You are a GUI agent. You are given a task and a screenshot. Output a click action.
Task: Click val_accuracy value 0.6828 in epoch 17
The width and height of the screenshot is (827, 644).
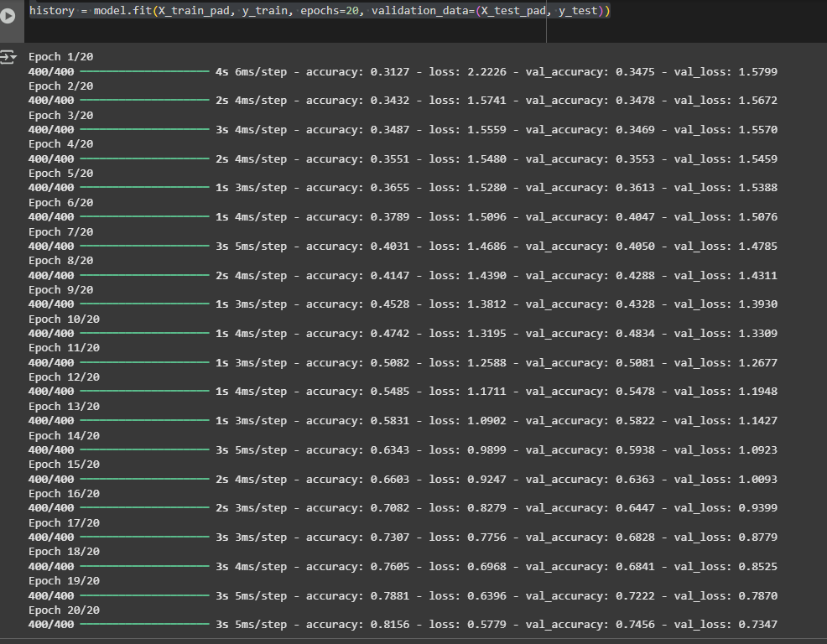(635, 538)
